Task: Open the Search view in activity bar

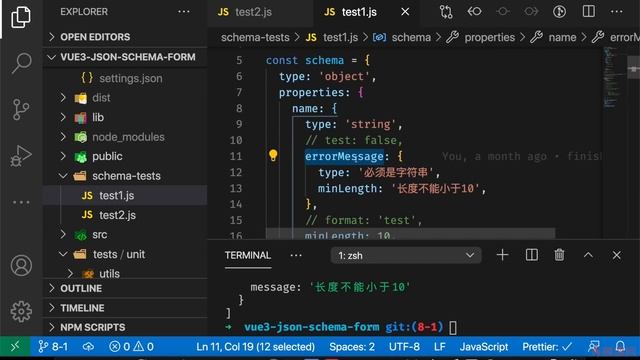Action: tap(21, 62)
